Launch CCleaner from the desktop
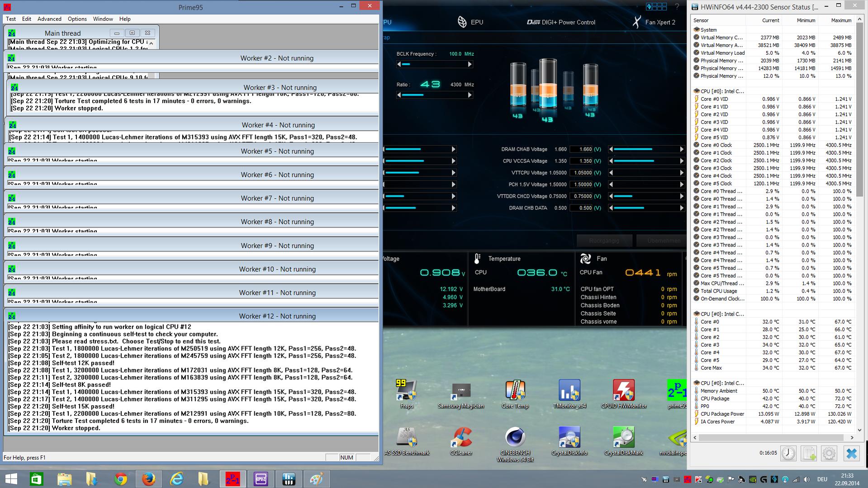 pyautogui.click(x=461, y=441)
